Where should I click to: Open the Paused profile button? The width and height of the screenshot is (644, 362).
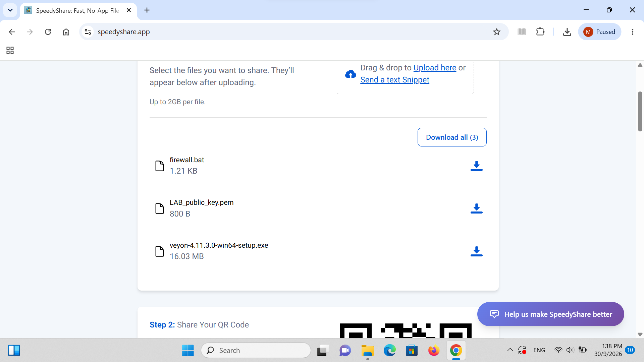[599, 32]
